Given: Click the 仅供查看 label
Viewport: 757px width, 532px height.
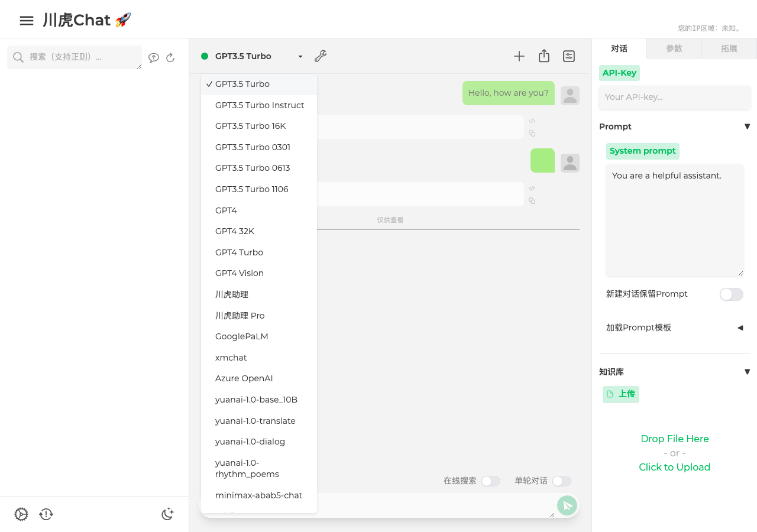Looking at the screenshot, I should coord(390,220).
